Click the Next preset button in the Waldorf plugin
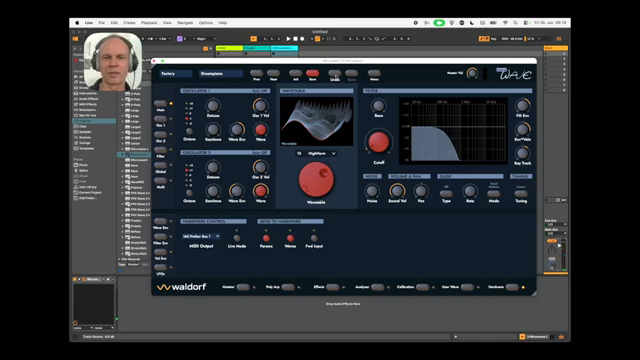This screenshot has width=640, height=360. [x=273, y=73]
